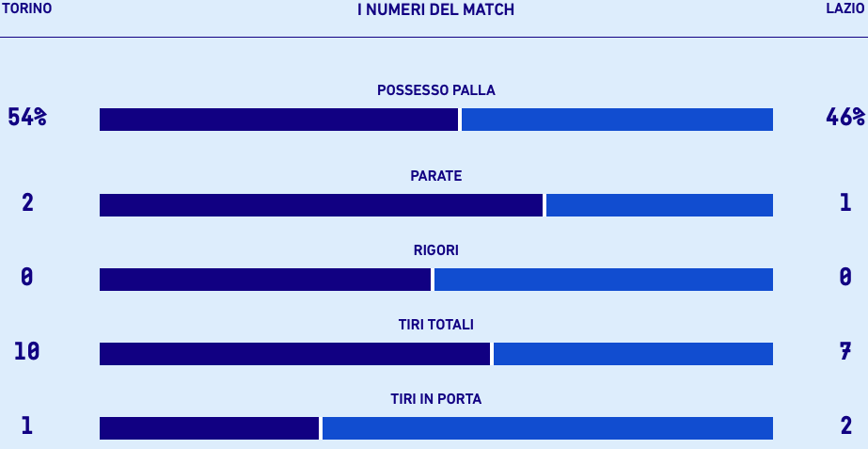The height and width of the screenshot is (449, 868).
Task: Click the PARATE stat label
Action: coord(435,176)
